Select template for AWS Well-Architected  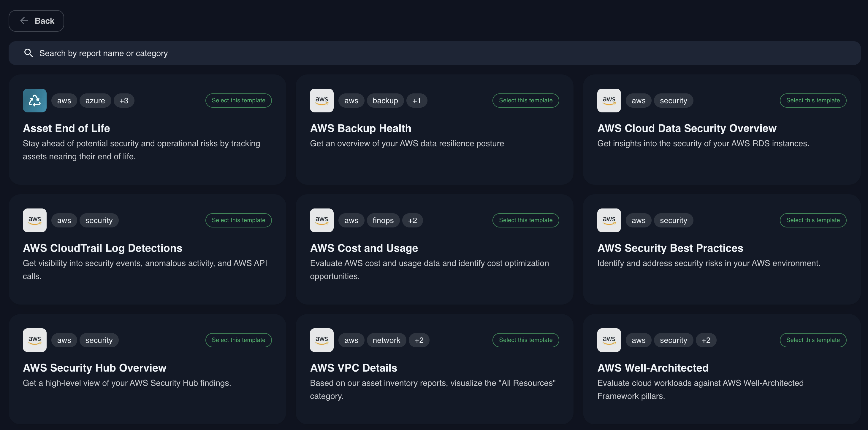812,340
